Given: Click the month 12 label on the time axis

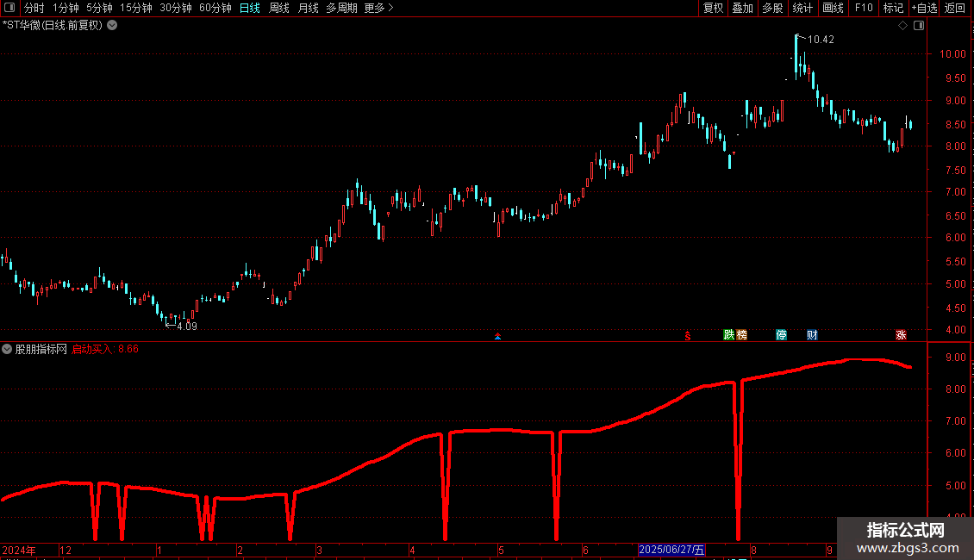Looking at the screenshot, I should click(x=66, y=550).
